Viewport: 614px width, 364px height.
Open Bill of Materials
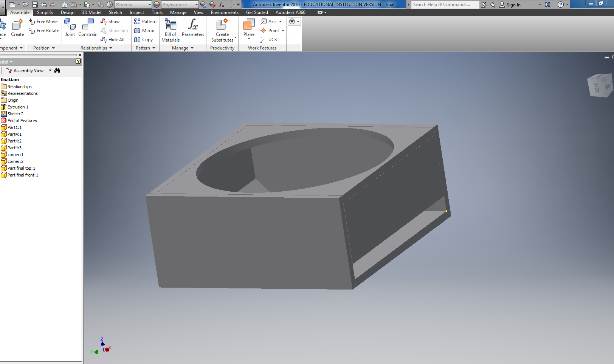(x=171, y=30)
